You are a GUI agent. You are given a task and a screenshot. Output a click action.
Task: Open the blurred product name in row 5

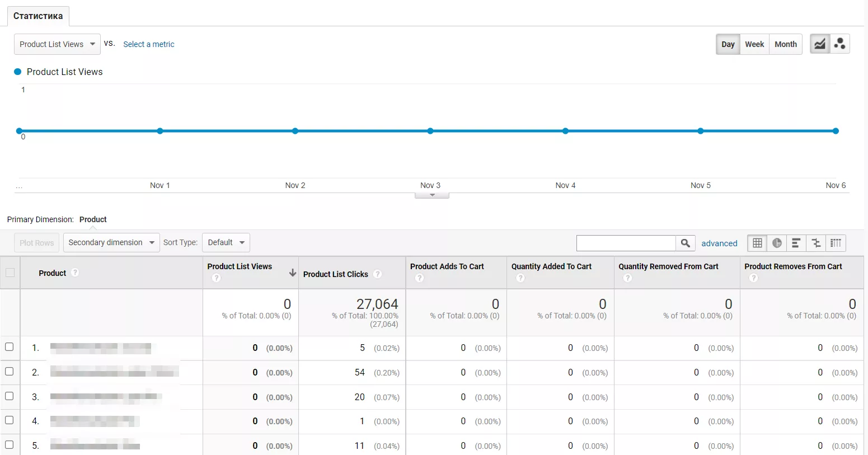(95, 445)
